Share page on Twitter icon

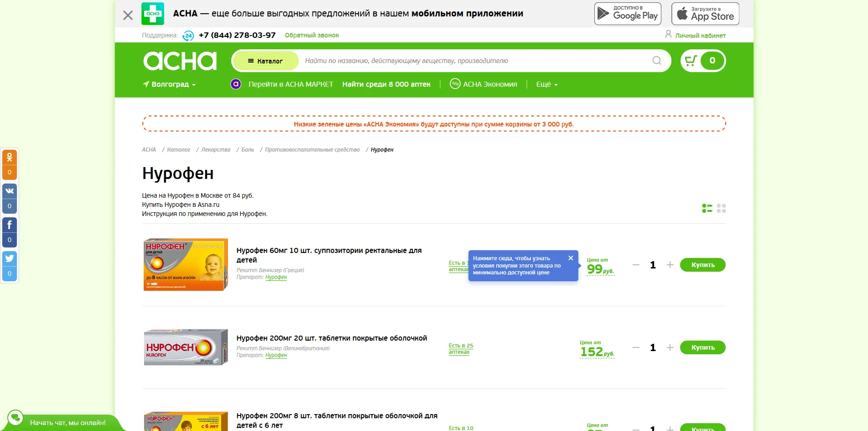click(10, 258)
